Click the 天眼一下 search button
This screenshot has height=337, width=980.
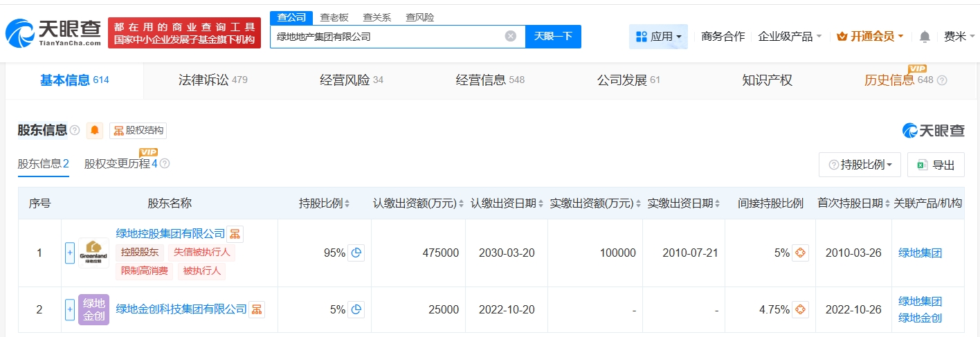(x=553, y=37)
